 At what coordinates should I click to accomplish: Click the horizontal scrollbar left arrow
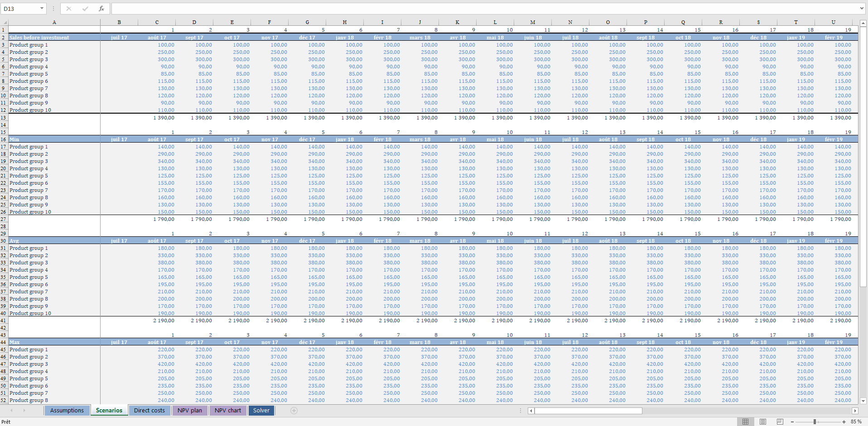point(531,411)
